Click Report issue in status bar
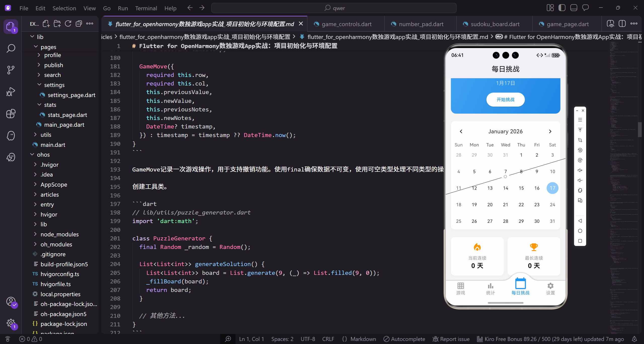Viewport: 644px width, 344px height. (451, 339)
